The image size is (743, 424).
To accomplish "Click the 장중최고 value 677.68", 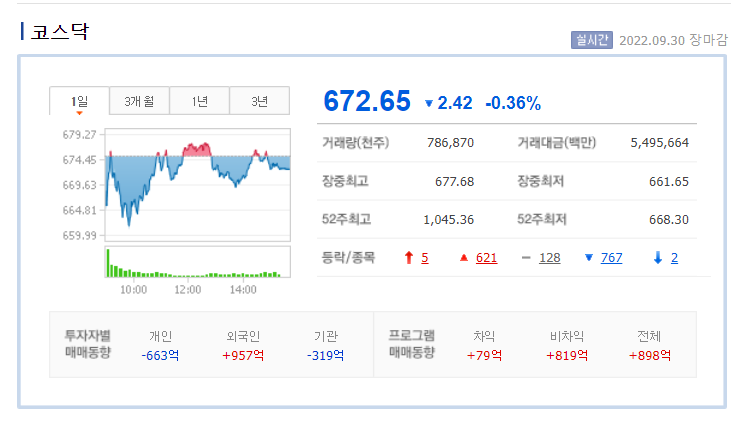I will pyautogui.click(x=454, y=181).
